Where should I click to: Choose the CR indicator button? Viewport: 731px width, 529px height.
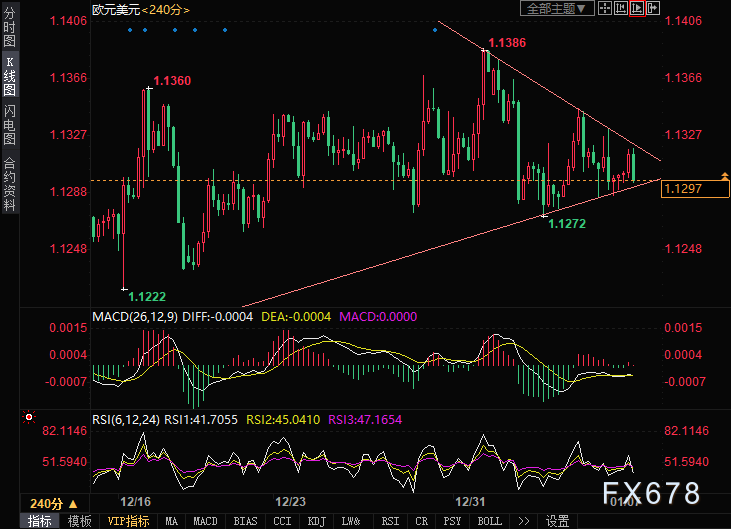click(421, 521)
